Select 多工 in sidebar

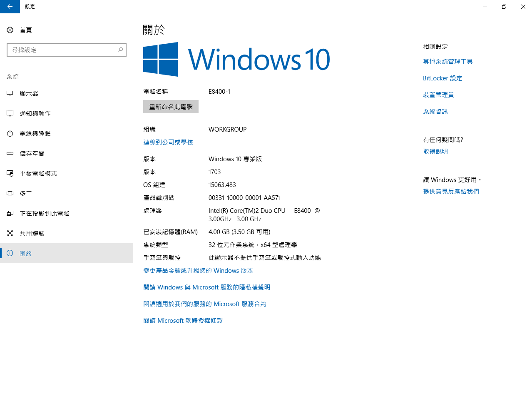(x=67, y=193)
